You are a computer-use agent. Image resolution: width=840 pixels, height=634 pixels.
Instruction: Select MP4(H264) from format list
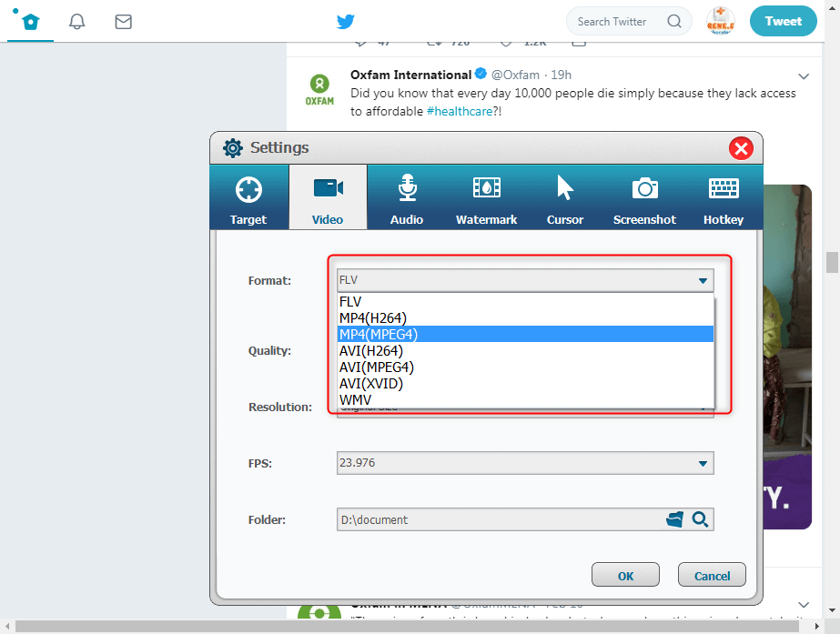(x=373, y=317)
